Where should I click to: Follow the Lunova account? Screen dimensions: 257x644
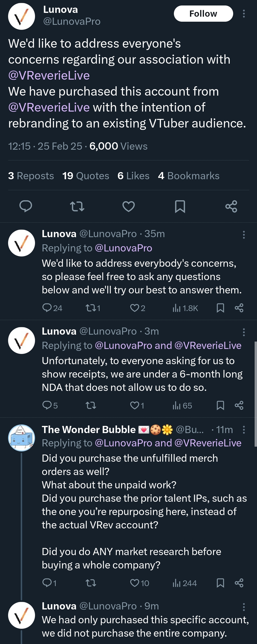point(203,14)
